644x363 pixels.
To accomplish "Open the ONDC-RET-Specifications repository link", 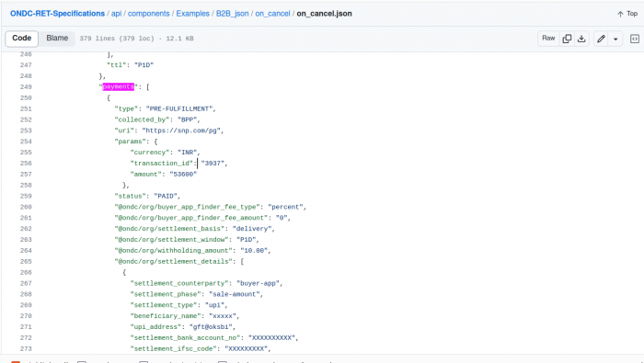I will coord(57,14).
